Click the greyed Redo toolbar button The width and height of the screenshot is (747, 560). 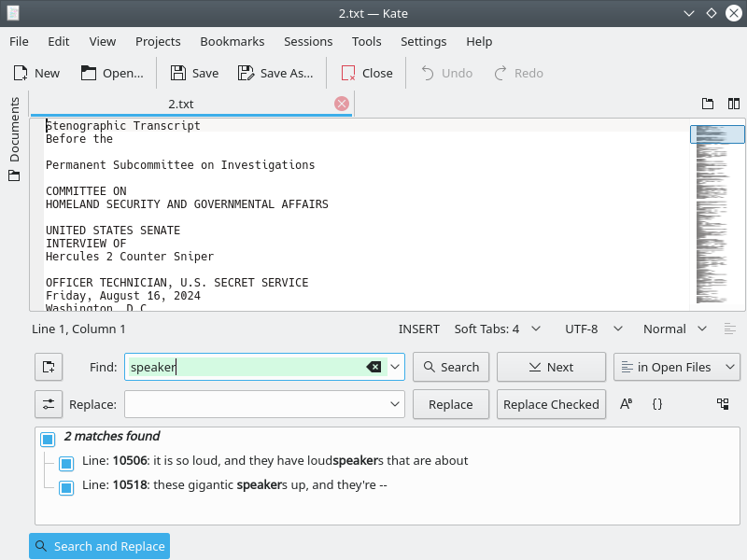coord(518,74)
